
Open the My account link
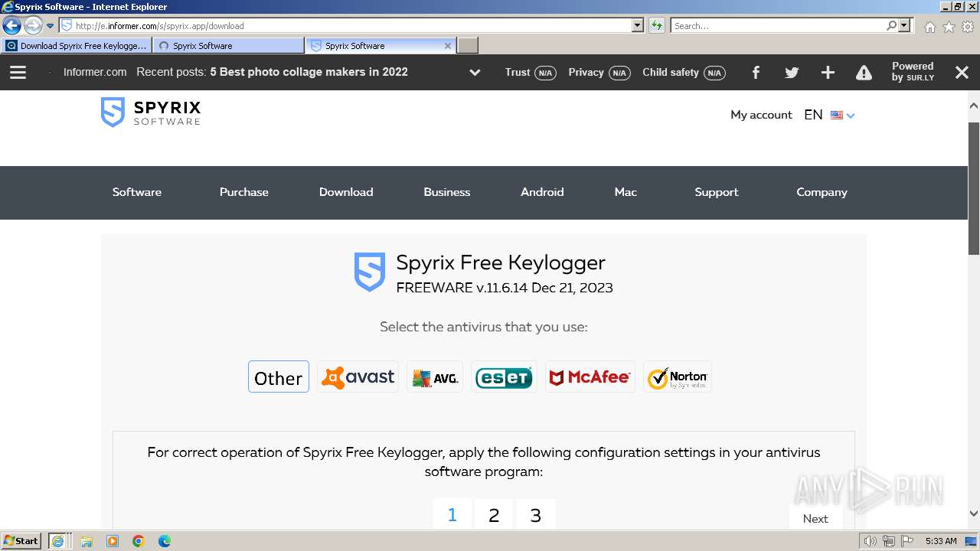click(x=761, y=115)
